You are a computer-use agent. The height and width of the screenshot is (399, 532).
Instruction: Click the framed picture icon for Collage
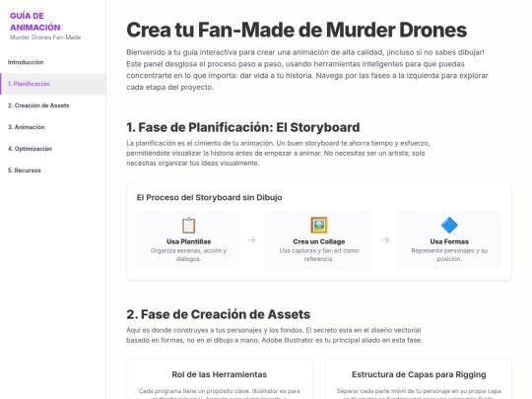[319, 226]
